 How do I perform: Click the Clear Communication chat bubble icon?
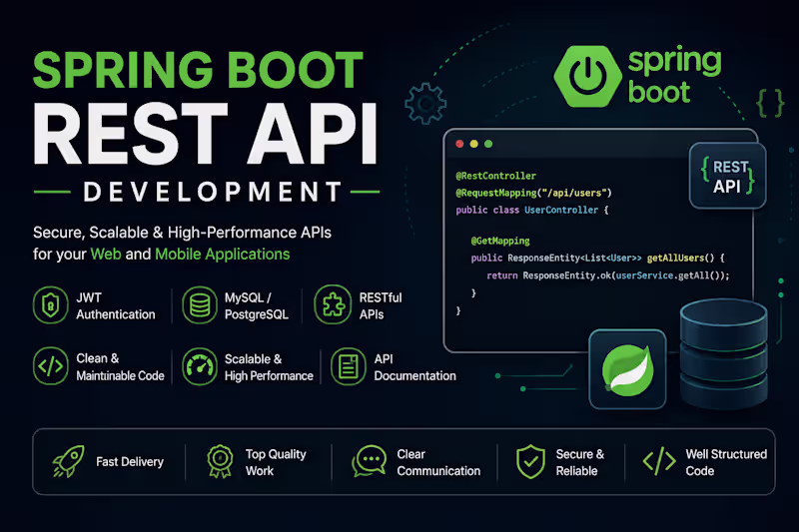click(369, 461)
